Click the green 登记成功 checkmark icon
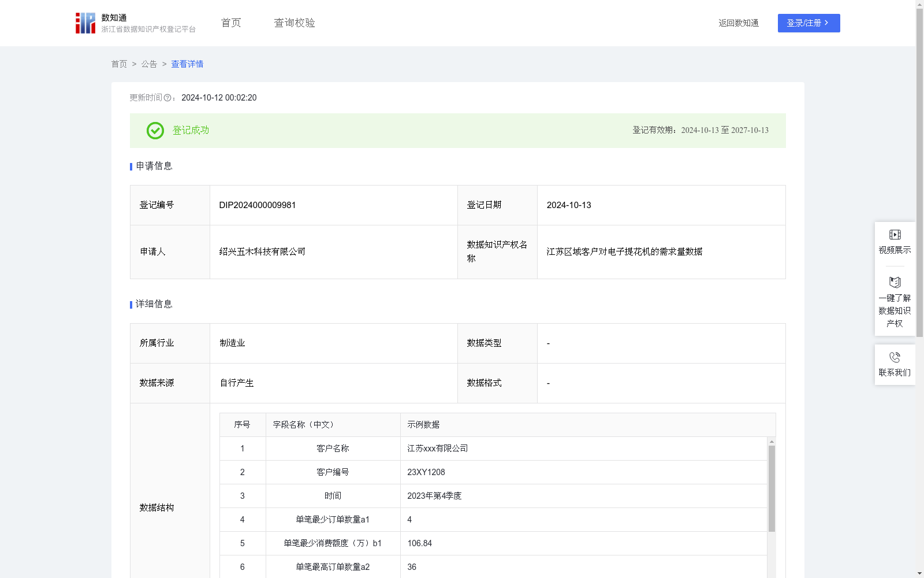Screen dimensions: 924x578 click(x=154, y=131)
